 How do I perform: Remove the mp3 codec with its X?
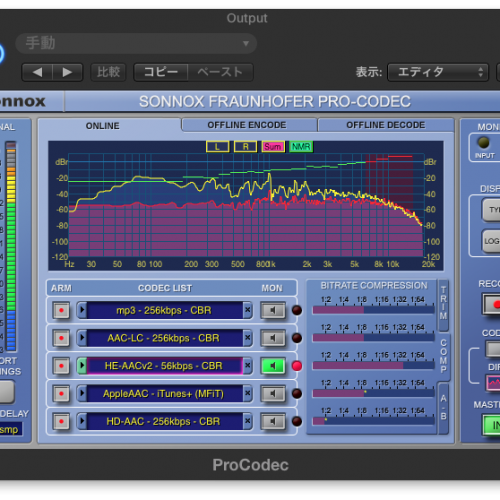(247, 310)
